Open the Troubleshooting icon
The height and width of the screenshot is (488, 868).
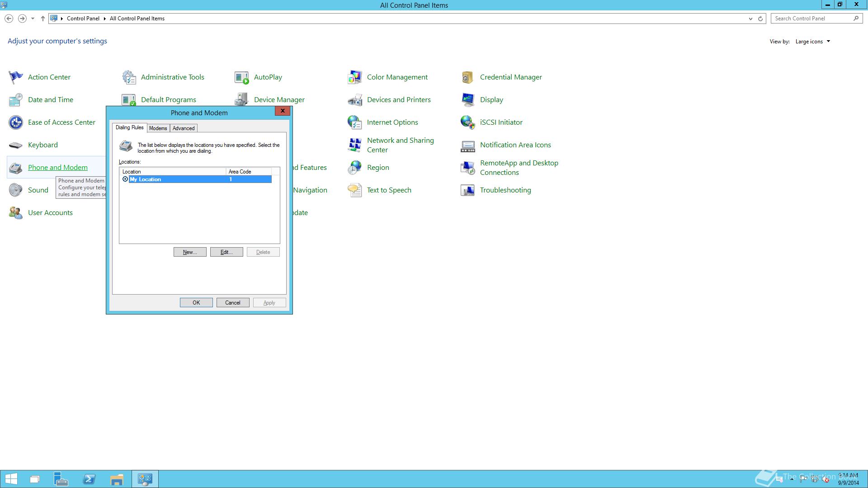468,190
